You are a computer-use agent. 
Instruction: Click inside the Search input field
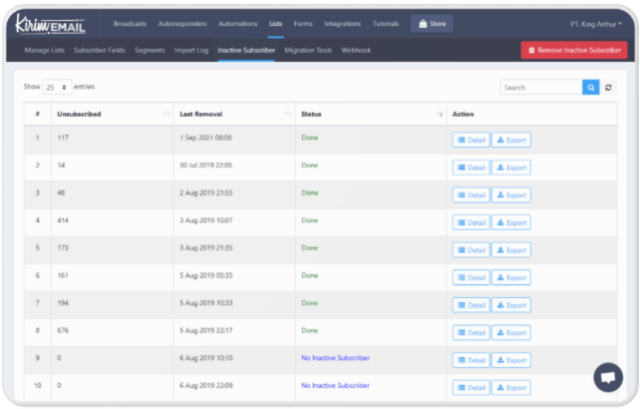540,88
